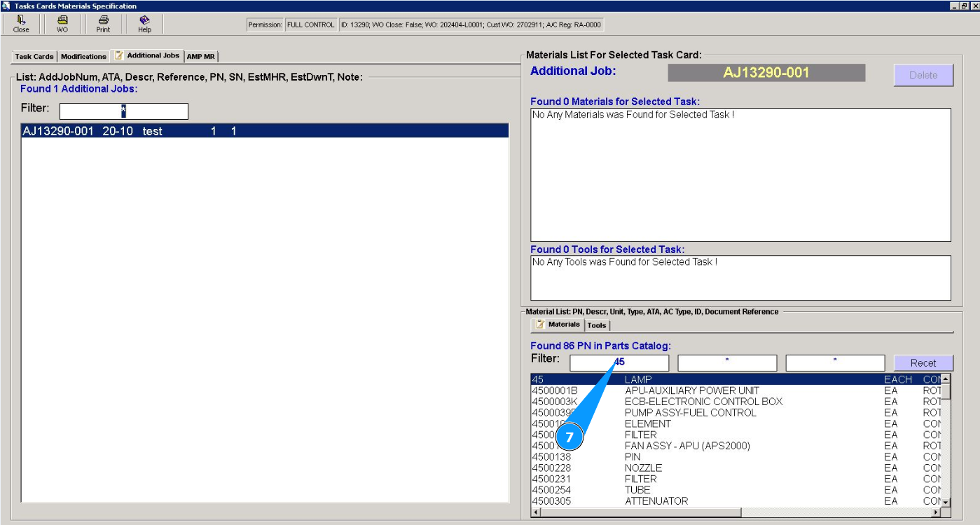
Task: Select part 4500138 PIN
Action: (736, 457)
